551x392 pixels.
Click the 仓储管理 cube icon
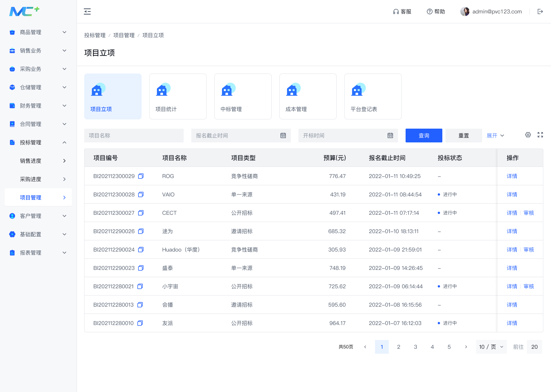coord(12,87)
